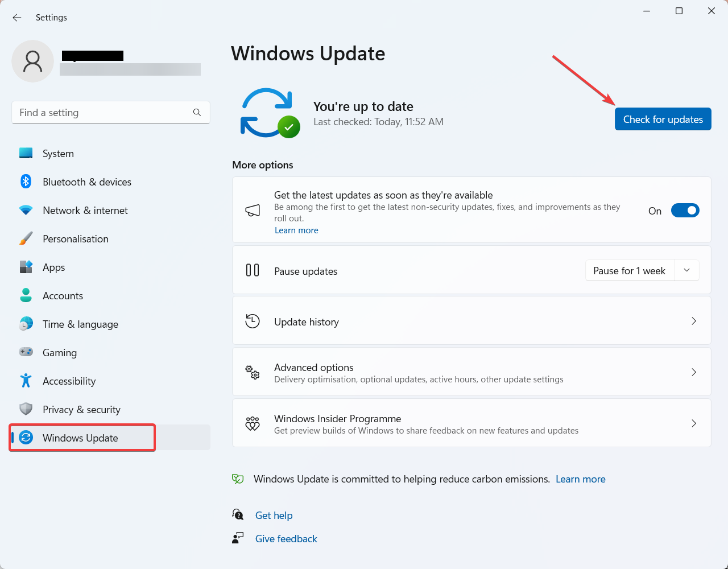The width and height of the screenshot is (728, 569).
Task: Open Learn more about carbon emissions
Action: tap(581, 479)
